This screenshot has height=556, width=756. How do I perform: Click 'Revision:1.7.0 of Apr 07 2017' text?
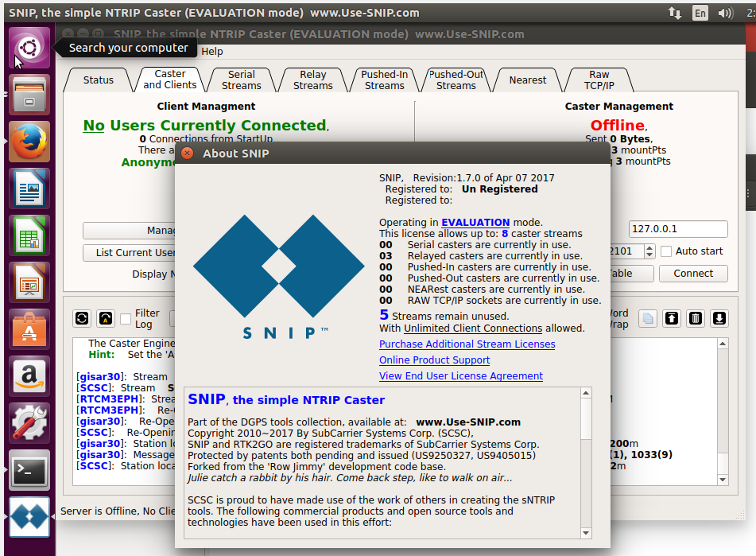[483, 178]
